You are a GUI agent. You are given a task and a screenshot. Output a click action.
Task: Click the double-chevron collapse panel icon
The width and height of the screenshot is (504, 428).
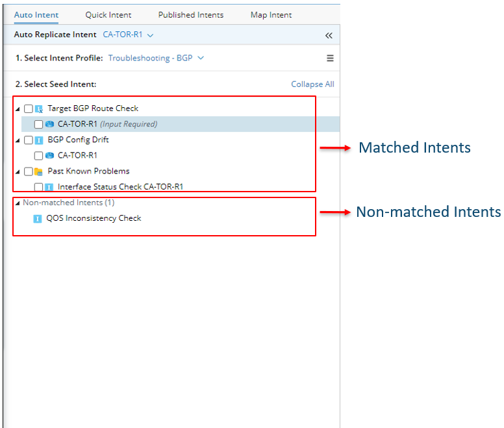click(329, 35)
